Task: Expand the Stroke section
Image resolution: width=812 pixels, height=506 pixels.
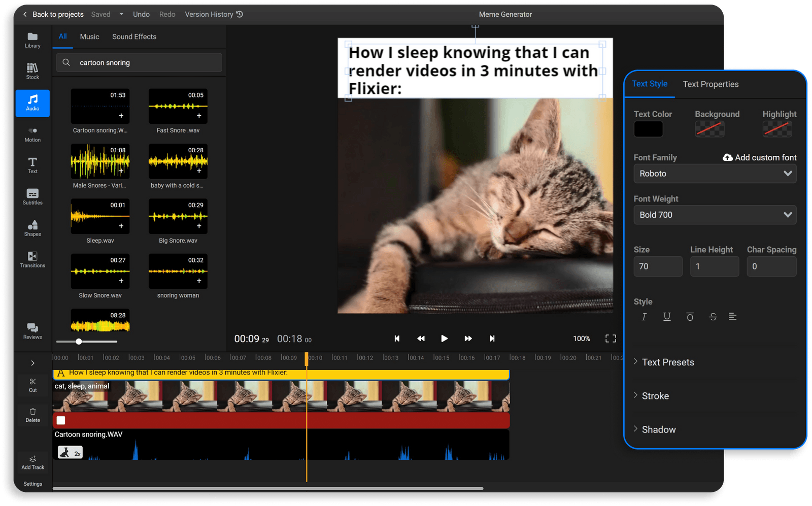Action: pos(651,396)
